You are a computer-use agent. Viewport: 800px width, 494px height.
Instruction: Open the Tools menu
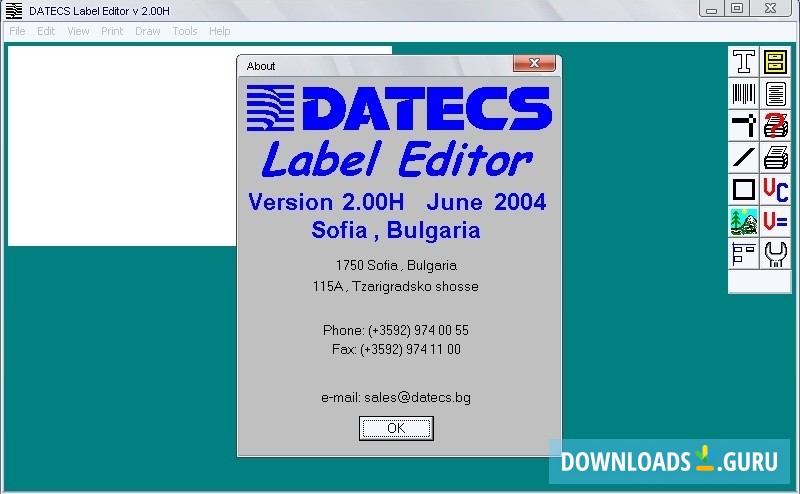[x=185, y=31]
